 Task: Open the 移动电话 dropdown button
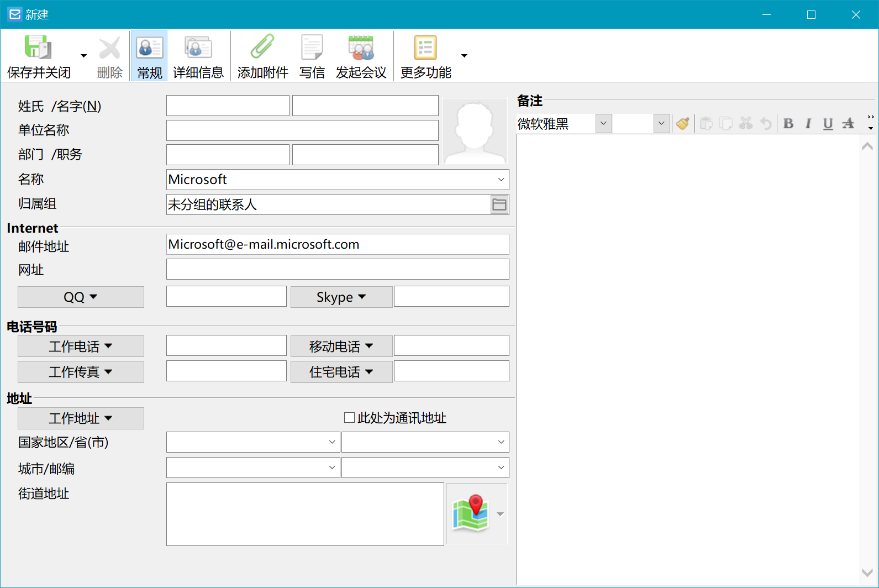pos(341,346)
